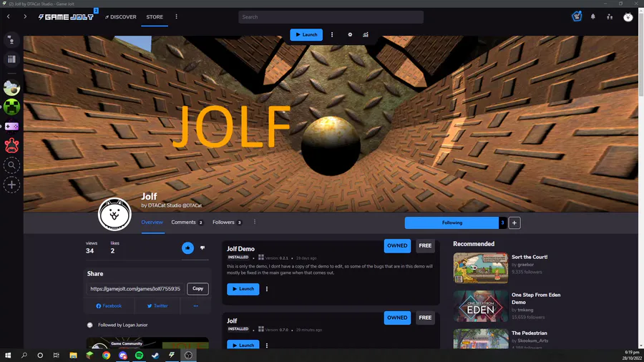
Task: Open more share options ellipsis
Action: pos(196,305)
